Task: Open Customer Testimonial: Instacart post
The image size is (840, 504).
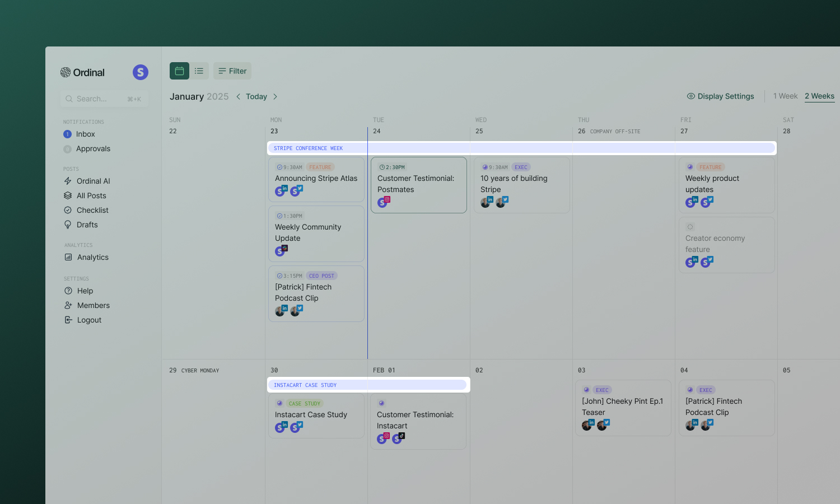Action: [x=418, y=421]
